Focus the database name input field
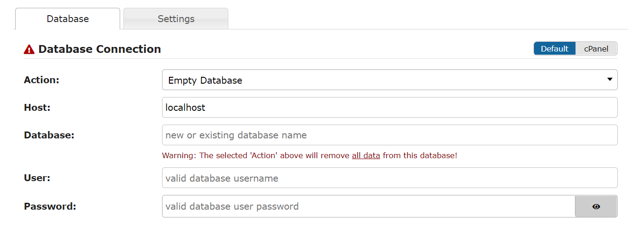 (389, 135)
